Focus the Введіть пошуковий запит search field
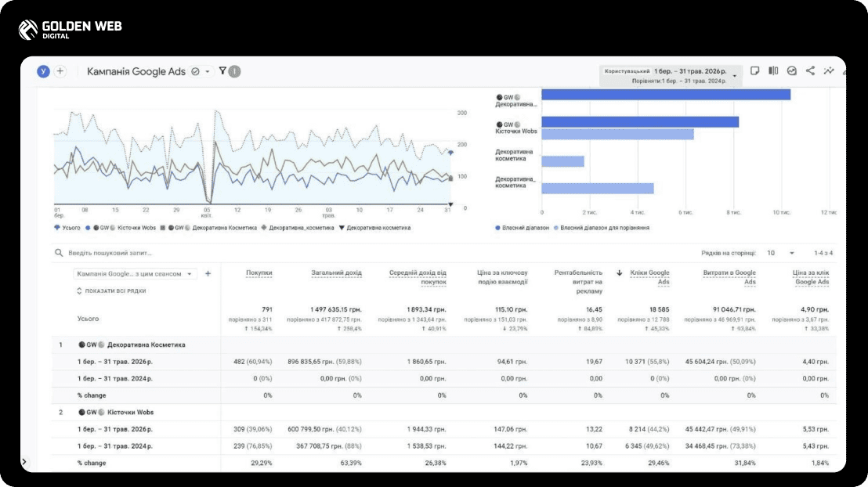 click(x=110, y=253)
